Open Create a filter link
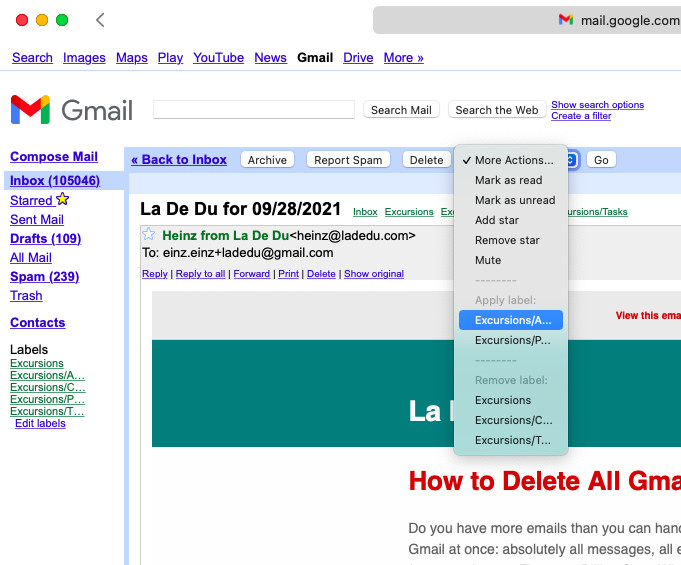 click(581, 116)
